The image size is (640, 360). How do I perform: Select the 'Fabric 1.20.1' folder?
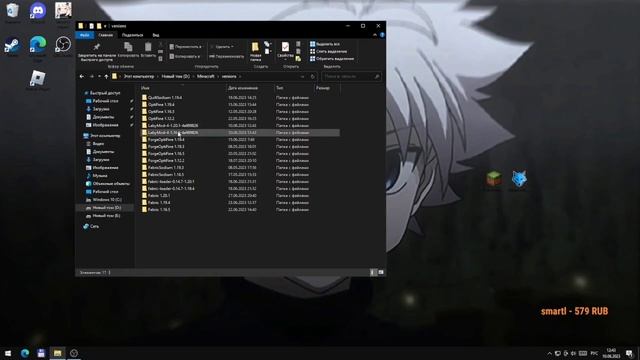(x=240, y=196)
